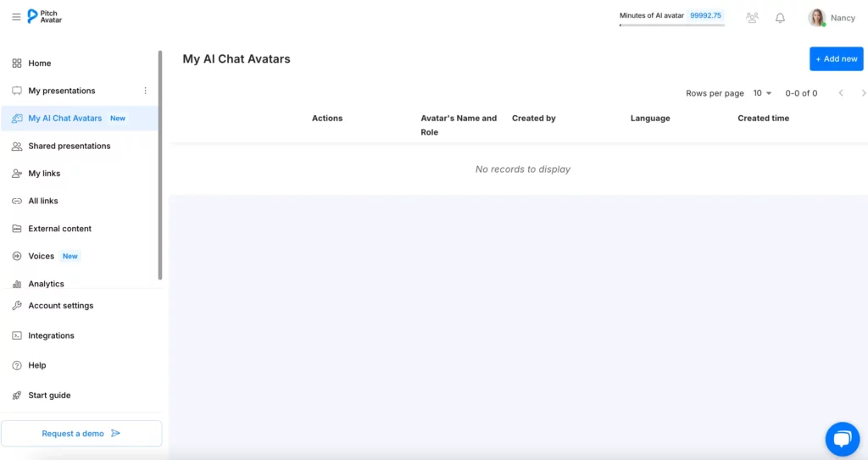
Task: Click the Account settings wrench icon
Action: click(x=17, y=306)
